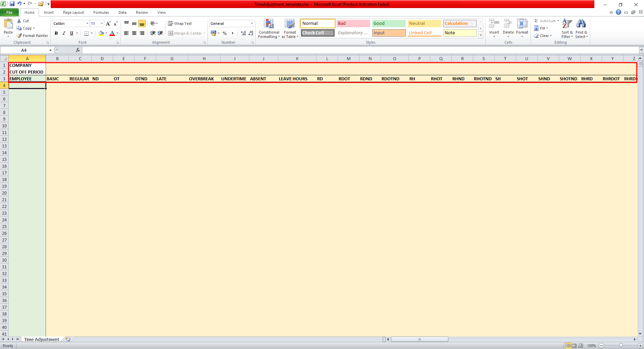Expand the cell styles gallery More arrow

481,35
